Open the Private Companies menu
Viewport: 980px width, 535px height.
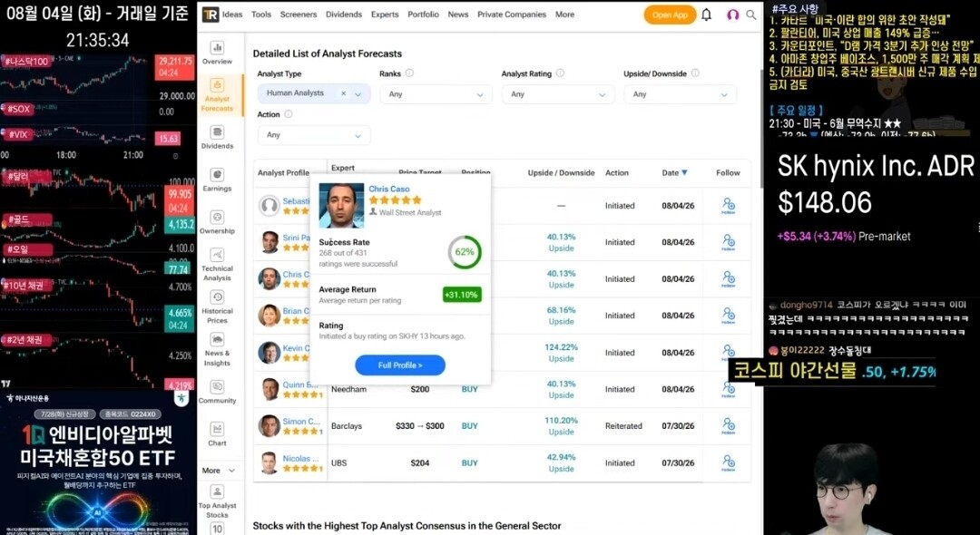point(511,15)
